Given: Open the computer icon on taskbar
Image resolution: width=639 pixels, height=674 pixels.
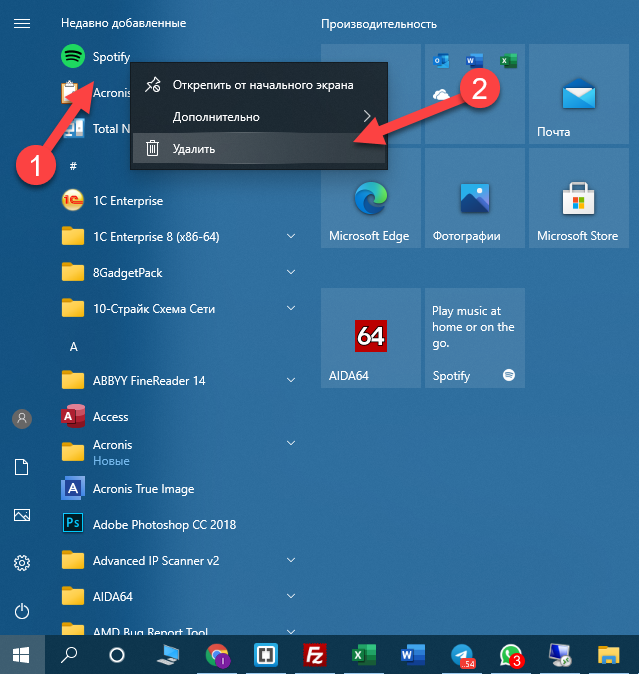Looking at the screenshot, I should tap(168, 655).
